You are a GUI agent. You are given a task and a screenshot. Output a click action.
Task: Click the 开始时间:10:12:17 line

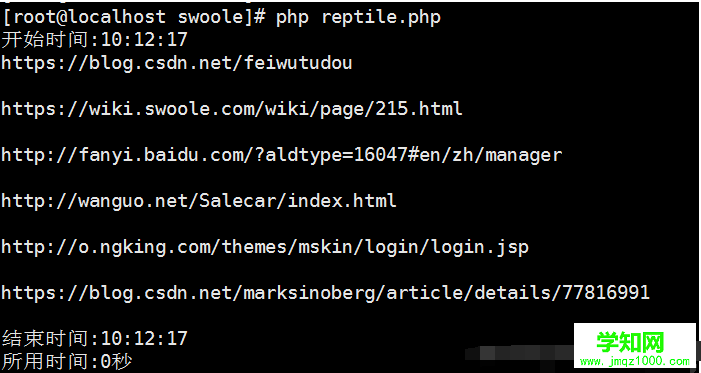(x=94, y=39)
